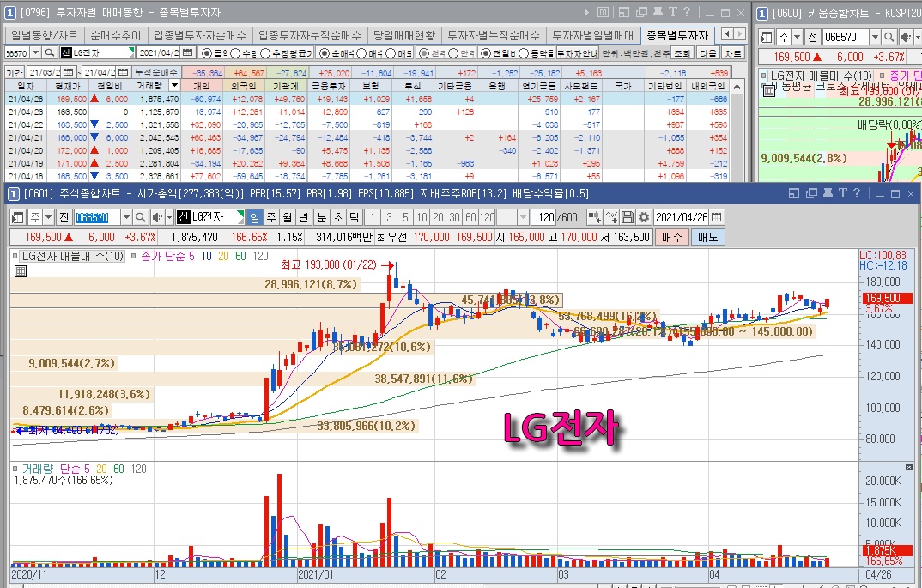
Task: Switch to 당일매매현황 tab
Action: 404,36
